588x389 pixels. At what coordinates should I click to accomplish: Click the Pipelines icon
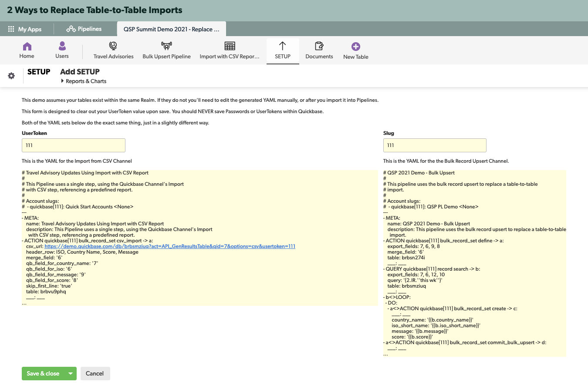point(71,29)
